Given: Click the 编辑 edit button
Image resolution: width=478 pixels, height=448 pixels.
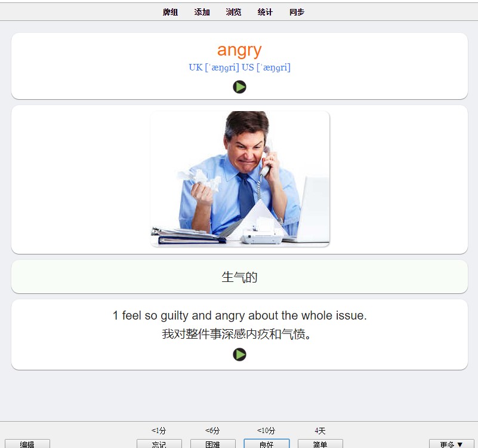Looking at the screenshot, I should tap(27, 444).
